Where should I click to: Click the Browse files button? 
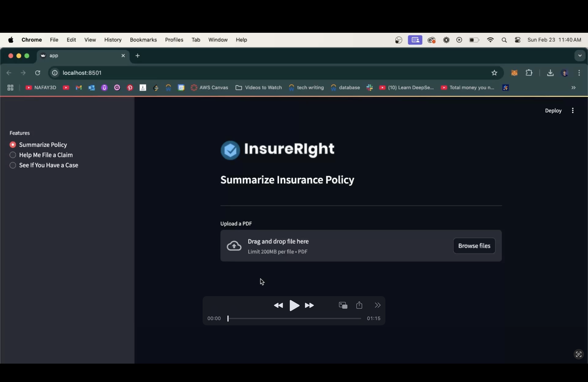pyautogui.click(x=474, y=246)
